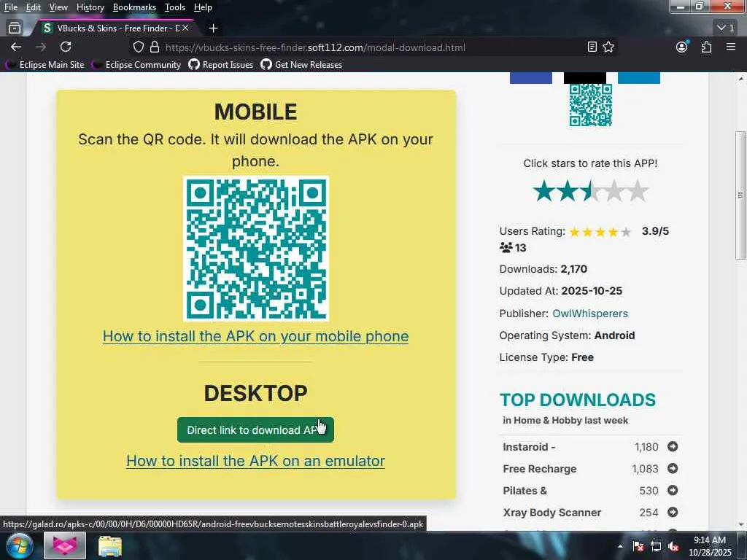This screenshot has height=560, width=747.
Task: Open the pink browser taskbar icon
Action: (x=65, y=545)
